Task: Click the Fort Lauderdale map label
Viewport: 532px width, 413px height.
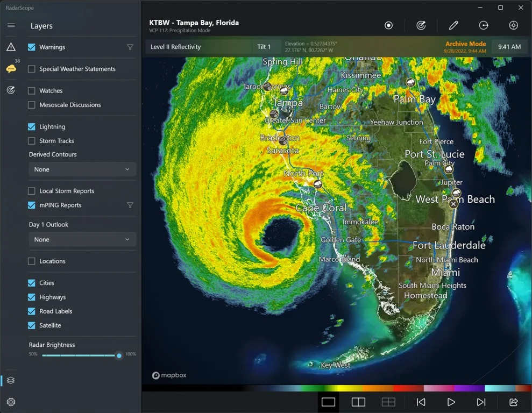Action: [x=449, y=245]
